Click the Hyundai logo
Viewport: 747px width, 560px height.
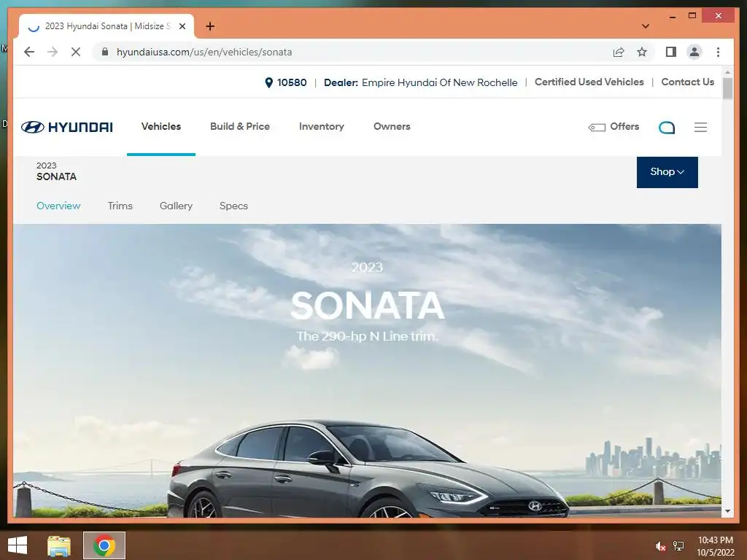pos(66,127)
